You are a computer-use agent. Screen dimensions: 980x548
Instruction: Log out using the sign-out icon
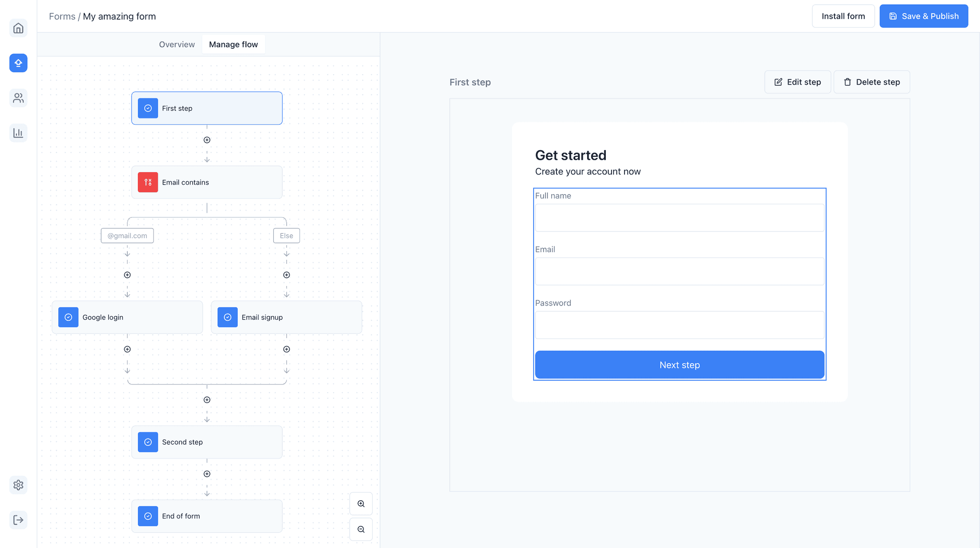click(x=18, y=520)
